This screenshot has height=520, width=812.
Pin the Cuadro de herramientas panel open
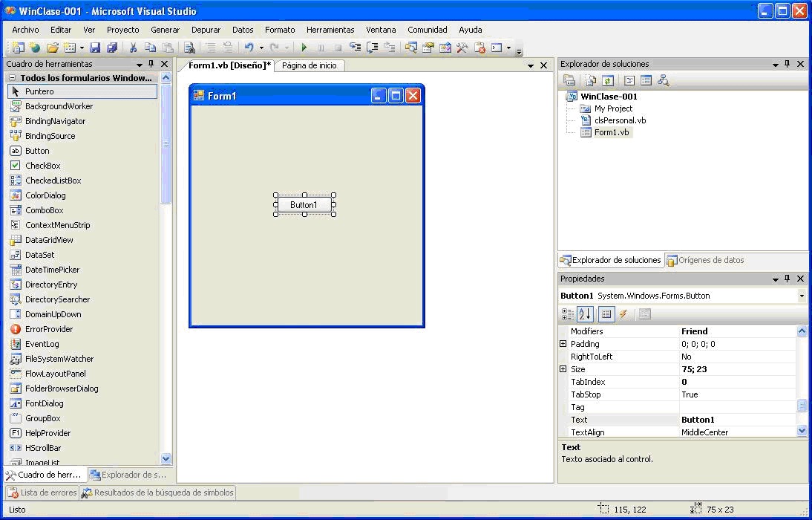coord(151,64)
